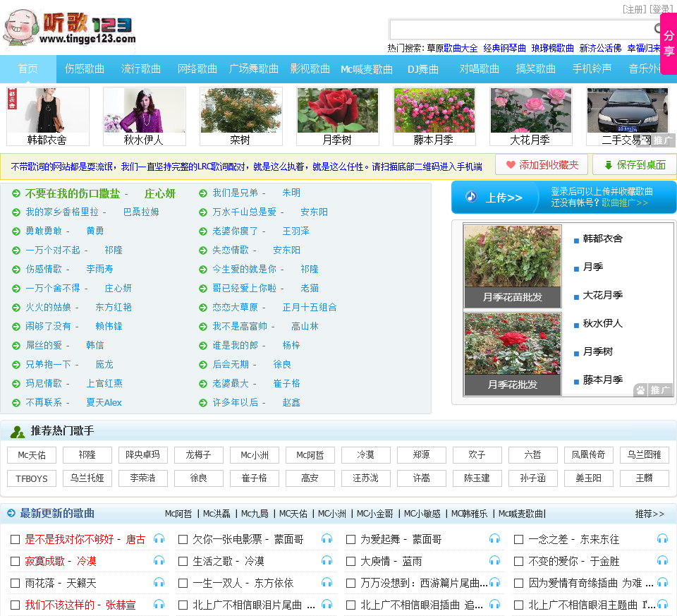Viewport: 677px width, 616px height.
Task: Click headphone icon for 大庾情
Action: point(494,561)
